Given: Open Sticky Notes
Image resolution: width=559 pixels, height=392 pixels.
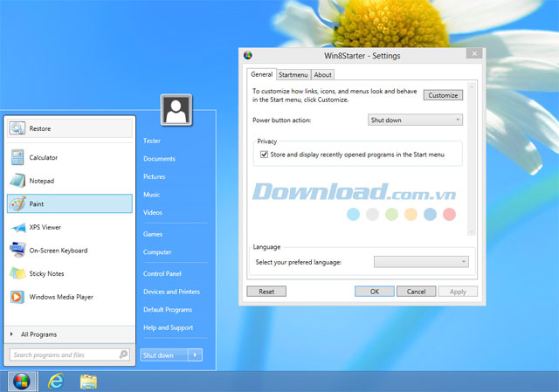Looking at the screenshot, I should [x=46, y=273].
